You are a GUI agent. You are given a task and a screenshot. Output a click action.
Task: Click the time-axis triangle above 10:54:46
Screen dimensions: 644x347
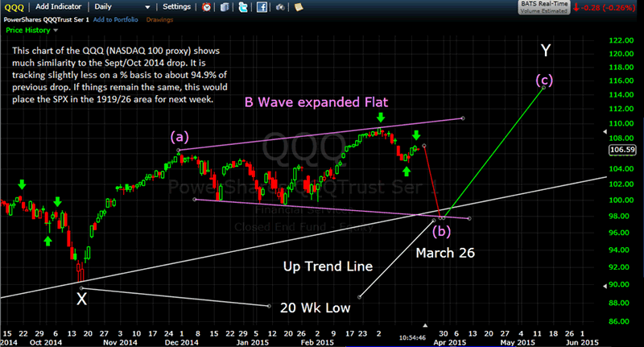(425, 325)
